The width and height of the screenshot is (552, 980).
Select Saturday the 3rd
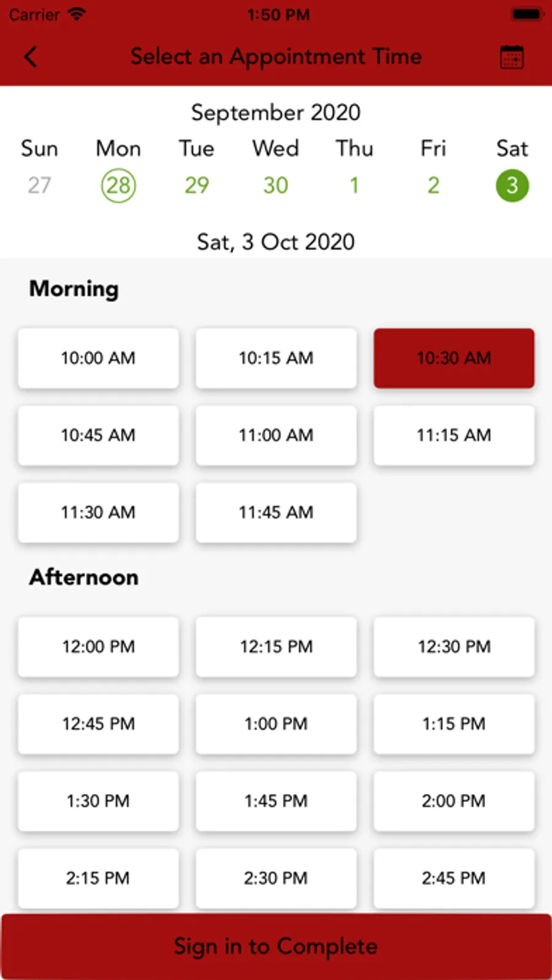pyautogui.click(x=512, y=185)
